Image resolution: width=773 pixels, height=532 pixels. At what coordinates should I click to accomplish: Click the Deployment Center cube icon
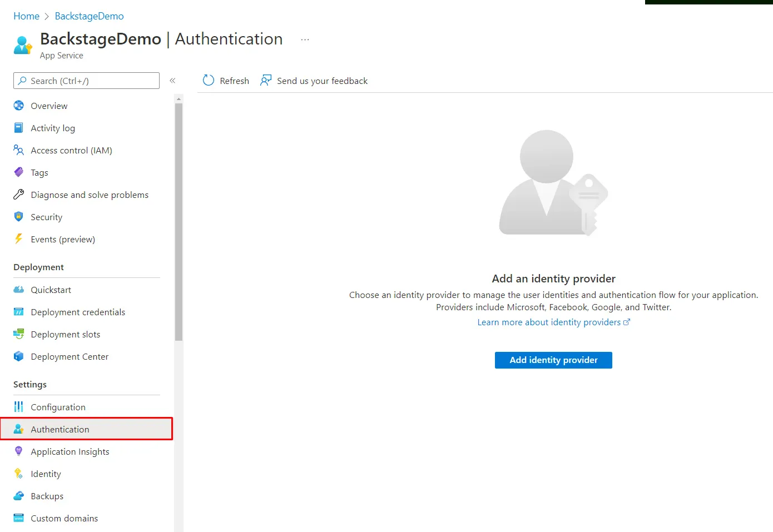(x=19, y=356)
